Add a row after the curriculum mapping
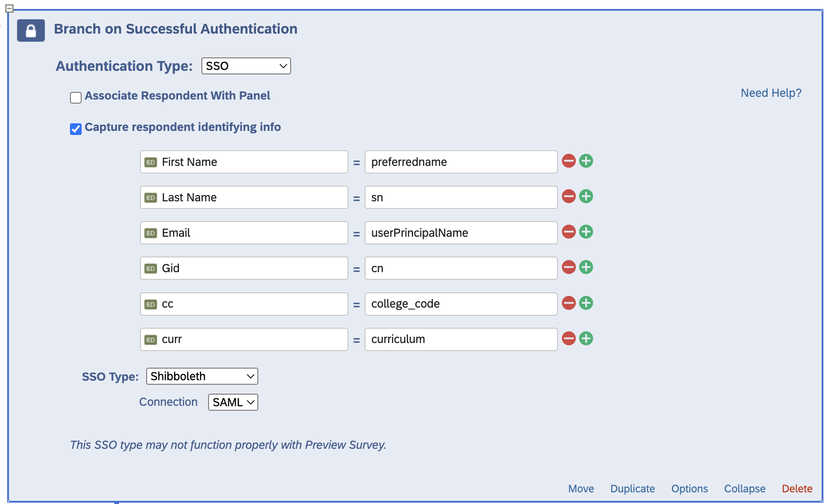This screenshot has height=504, width=827. (x=586, y=339)
